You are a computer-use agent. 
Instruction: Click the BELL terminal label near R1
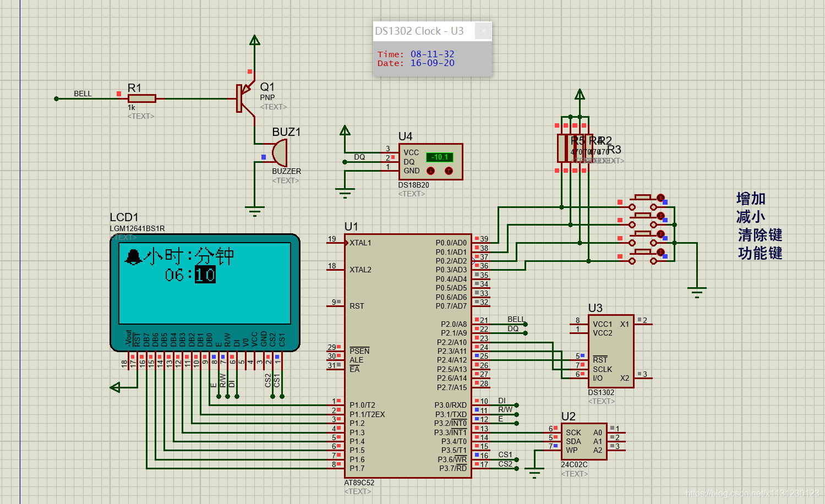tap(83, 94)
